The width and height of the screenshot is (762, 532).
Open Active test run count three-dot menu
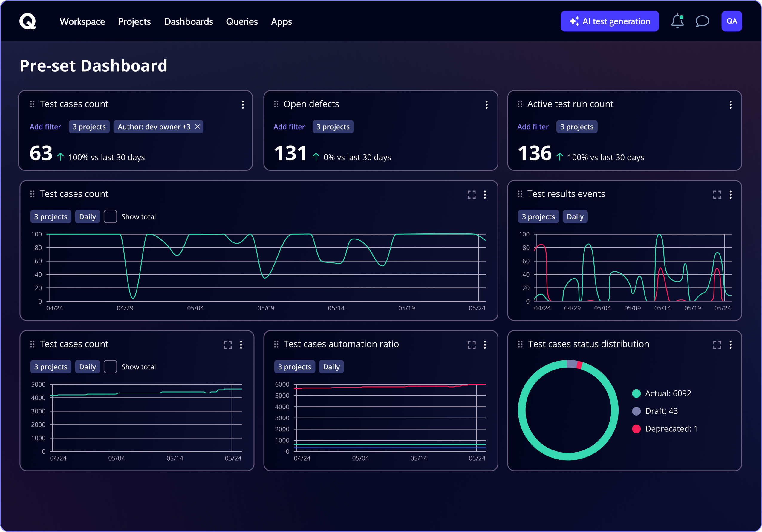pos(730,105)
